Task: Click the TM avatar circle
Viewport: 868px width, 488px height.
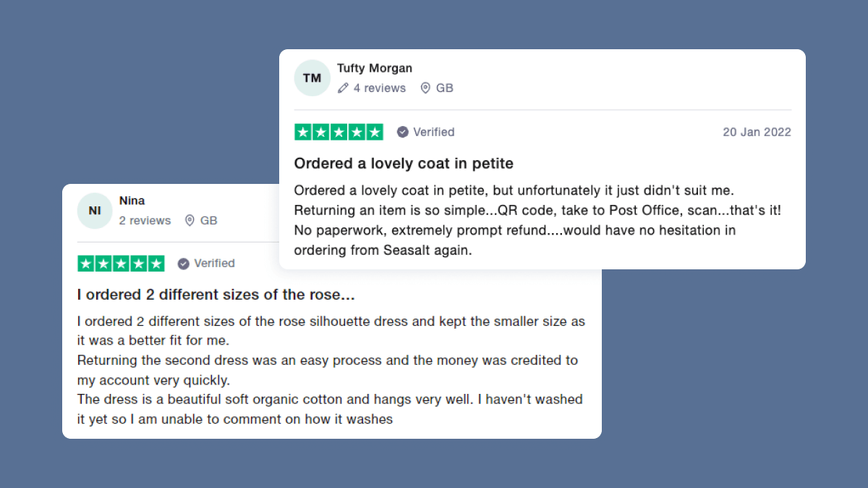Action: coord(312,78)
